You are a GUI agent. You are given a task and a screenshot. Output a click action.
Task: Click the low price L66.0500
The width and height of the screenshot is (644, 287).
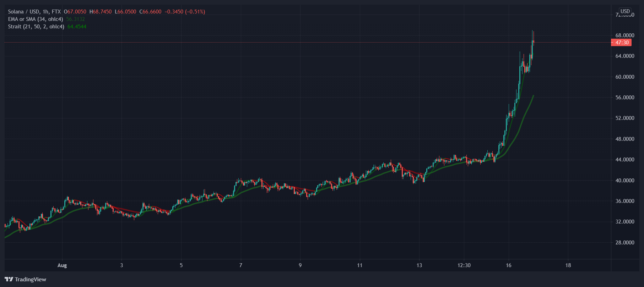tap(125, 12)
